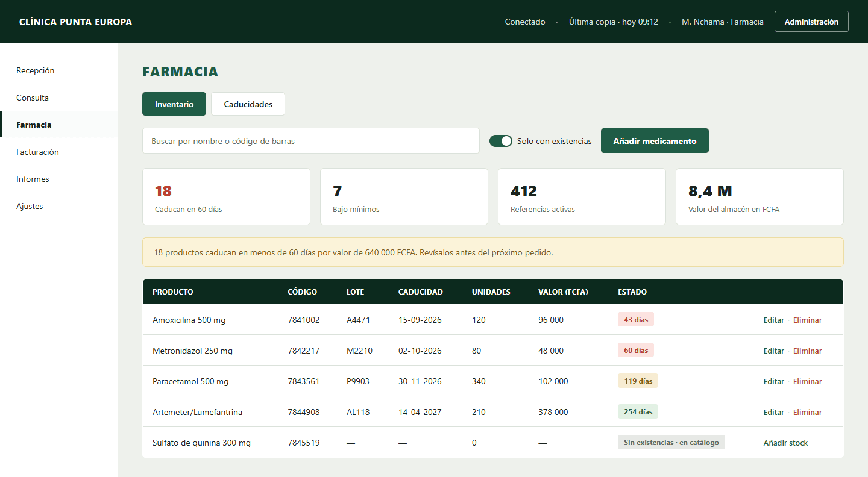This screenshot has height=477, width=868.
Task: Click the 'CLÍNICA PUNTA EUROPA' title
Action: point(75,22)
